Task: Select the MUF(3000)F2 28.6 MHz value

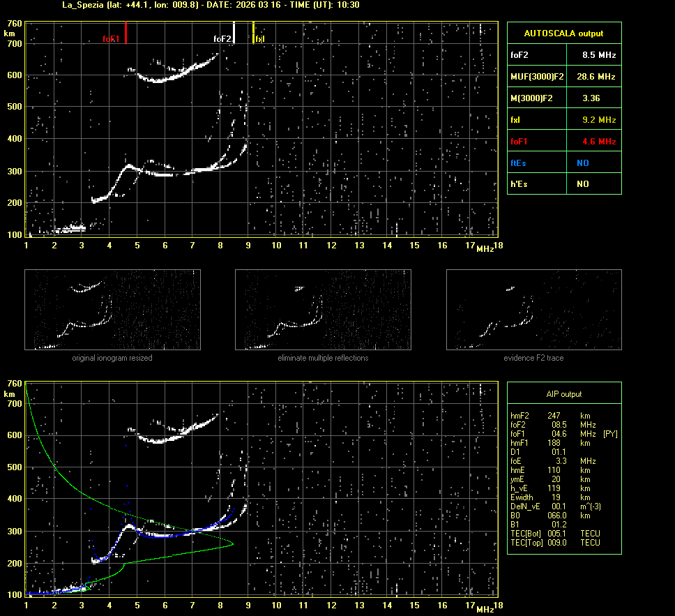Action: [x=596, y=76]
